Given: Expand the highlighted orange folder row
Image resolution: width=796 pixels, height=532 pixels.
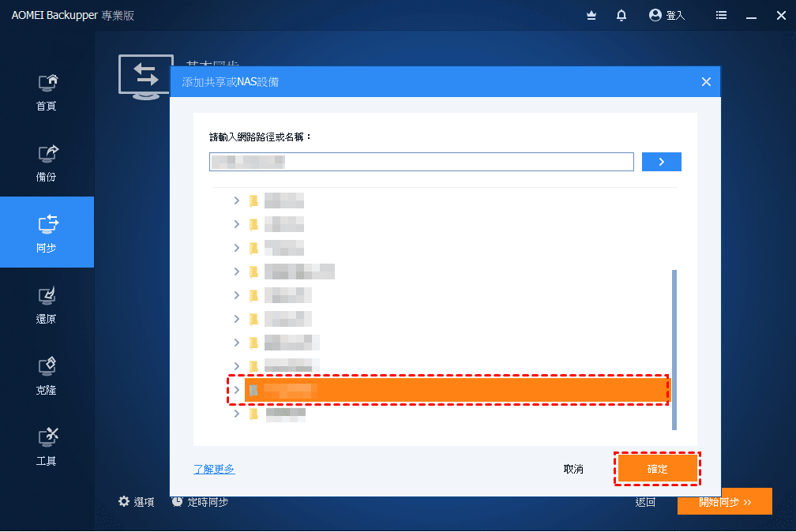Looking at the screenshot, I should [237, 390].
